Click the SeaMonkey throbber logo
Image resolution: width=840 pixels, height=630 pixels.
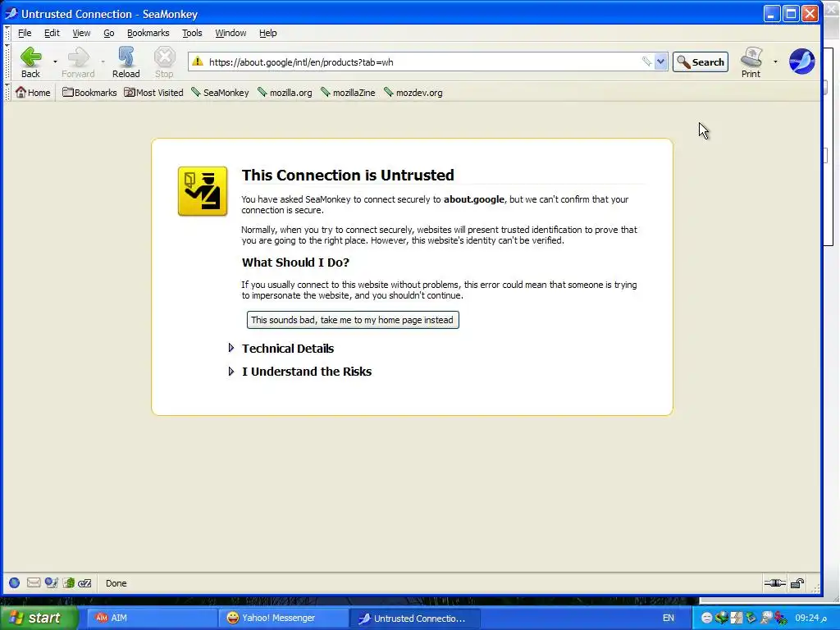(x=802, y=61)
